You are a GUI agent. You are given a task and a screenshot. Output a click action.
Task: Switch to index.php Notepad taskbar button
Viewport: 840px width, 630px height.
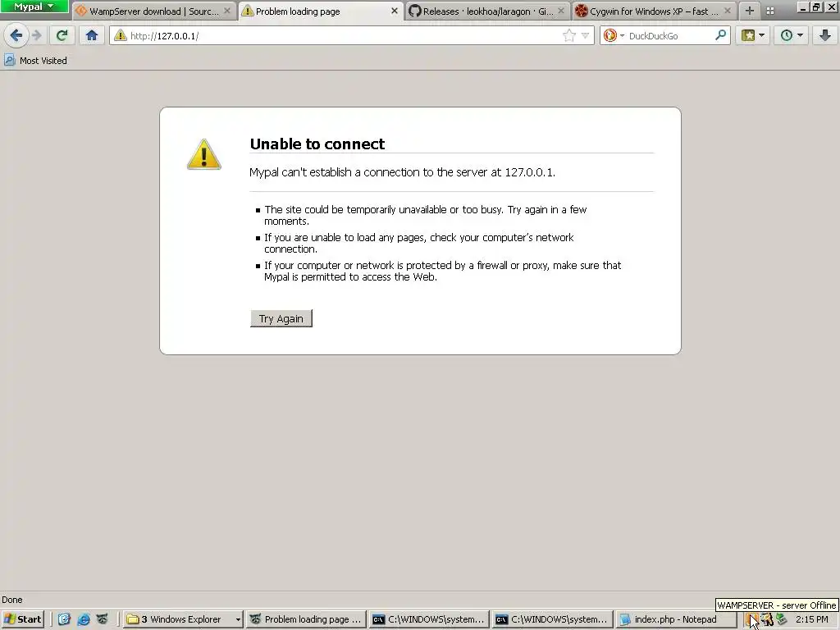click(675, 619)
